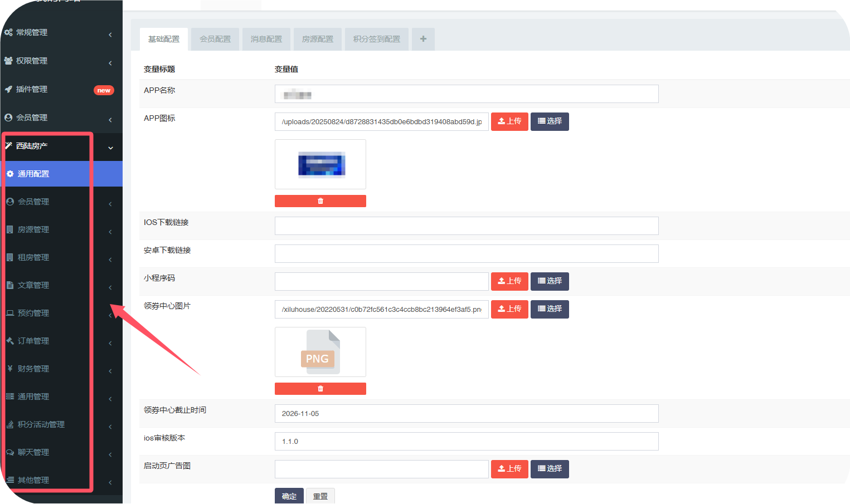The height and width of the screenshot is (504, 850).
Task: Click the users icon beside 权限管理
Action: pos(8,61)
